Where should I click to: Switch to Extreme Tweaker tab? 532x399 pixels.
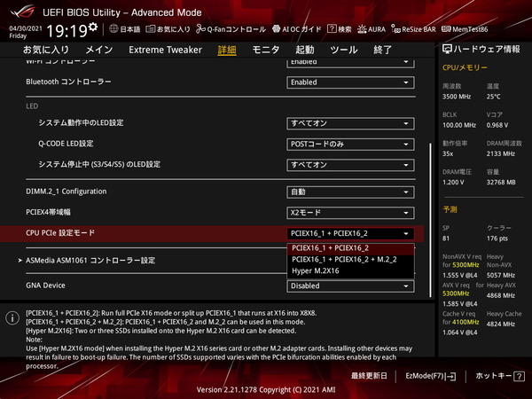[165, 50]
